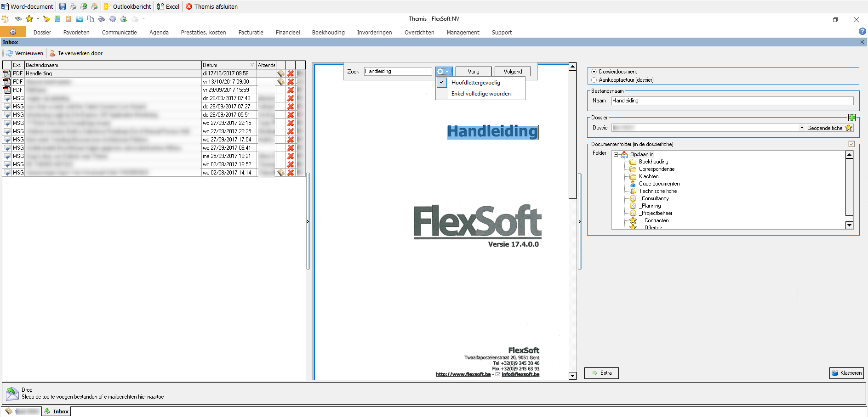Image resolution: width=868 pixels, height=417 pixels.
Task: Click the Save disk icon in top toolbar
Action: [63, 6]
